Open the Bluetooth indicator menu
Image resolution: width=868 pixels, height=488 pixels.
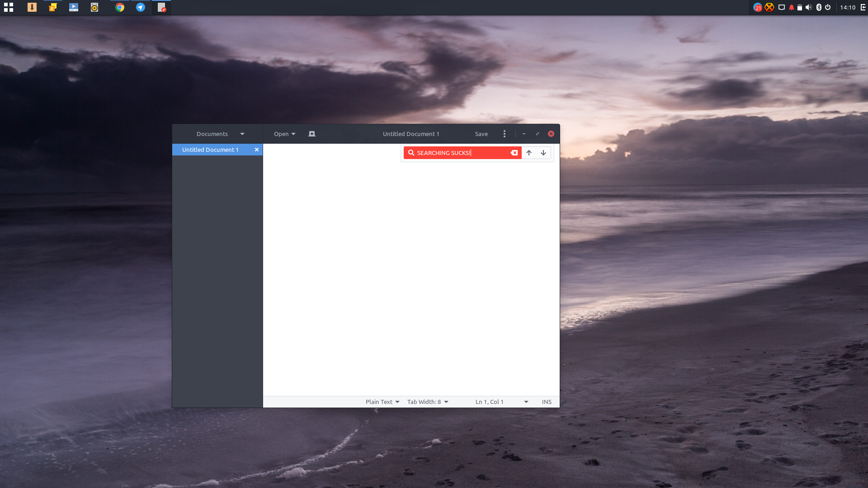819,7
